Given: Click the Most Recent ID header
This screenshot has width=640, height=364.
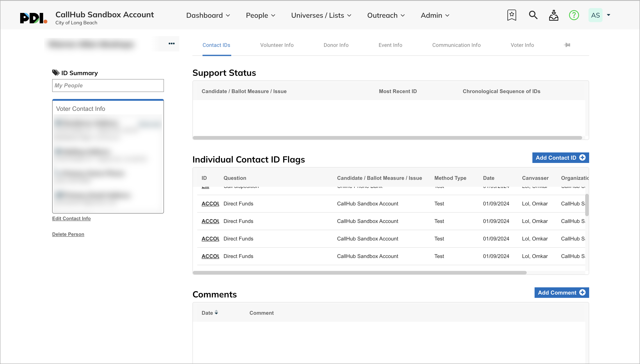Looking at the screenshot, I should 398,91.
